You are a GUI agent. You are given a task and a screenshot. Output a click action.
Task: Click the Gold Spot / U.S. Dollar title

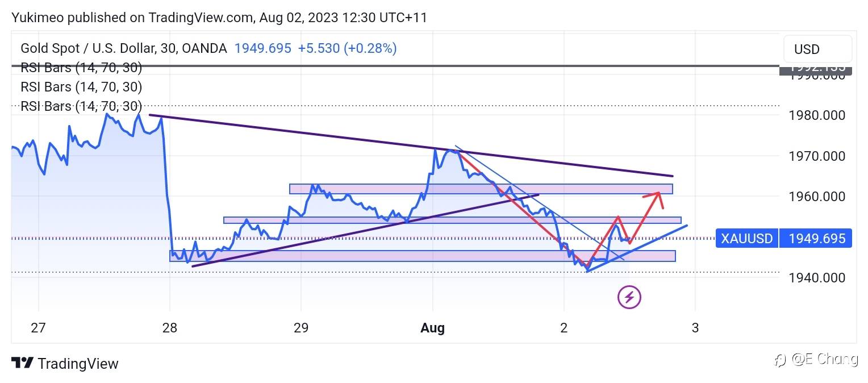click(x=123, y=48)
